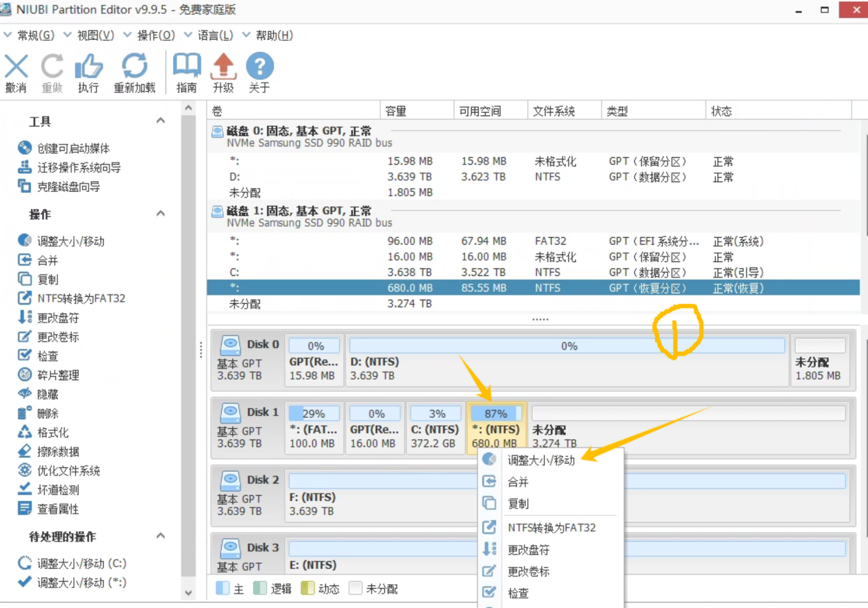The height and width of the screenshot is (608, 868).
Task: Click the 复制 icon in the sidebar
Action: click(x=24, y=279)
